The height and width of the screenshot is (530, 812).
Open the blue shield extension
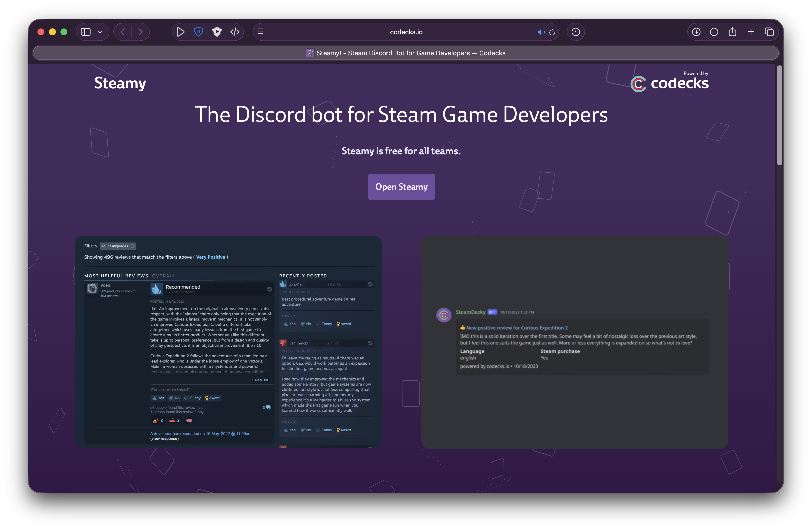pos(198,32)
